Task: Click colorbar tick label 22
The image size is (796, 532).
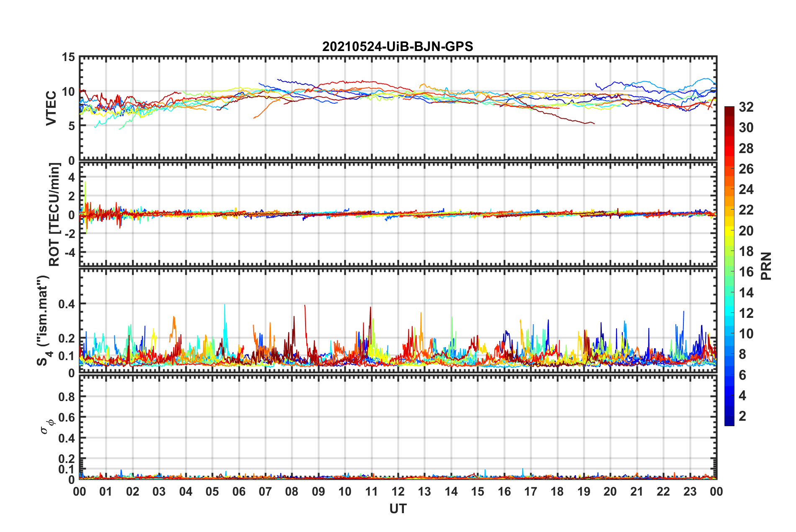Action: (x=746, y=210)
